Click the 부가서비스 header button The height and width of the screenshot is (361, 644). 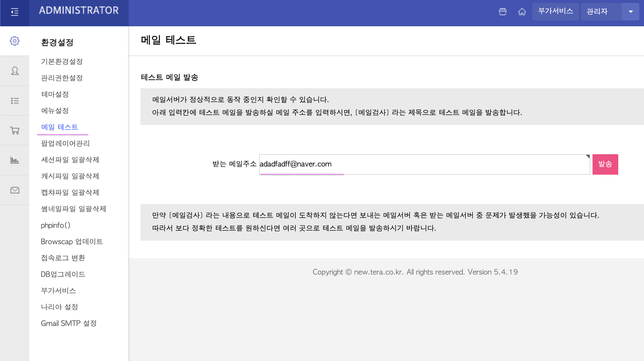(x=555, y=11)
